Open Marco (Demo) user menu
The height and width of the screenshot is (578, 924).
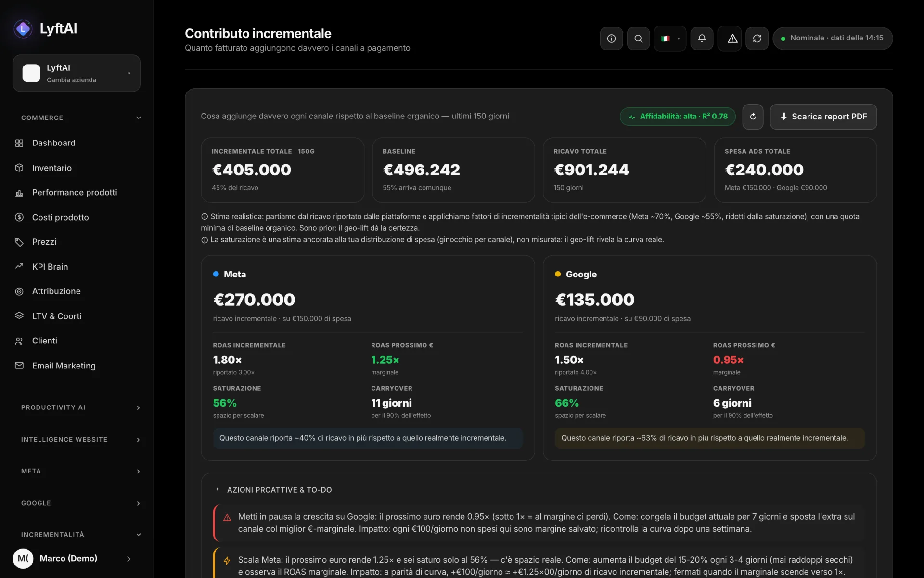coord(77,559)
